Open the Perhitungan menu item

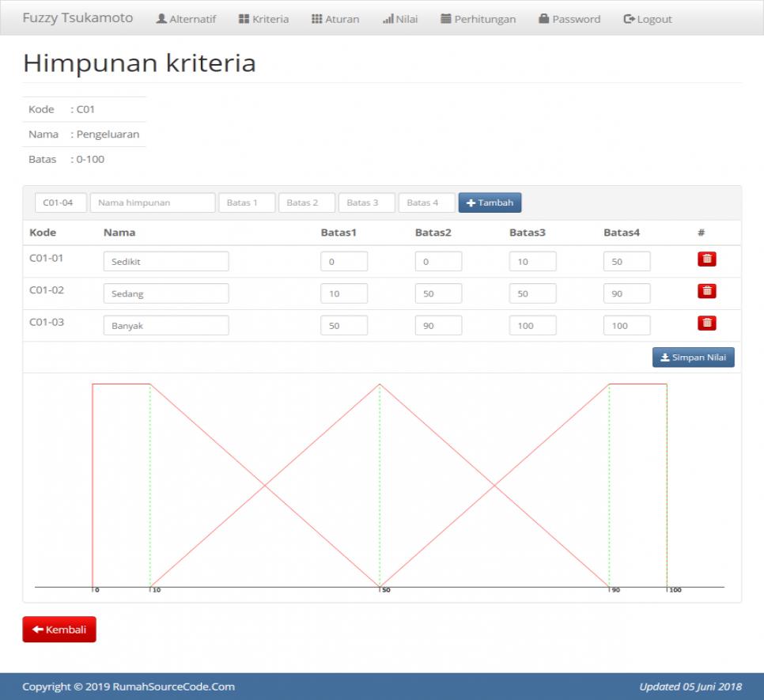click(478, 18)
